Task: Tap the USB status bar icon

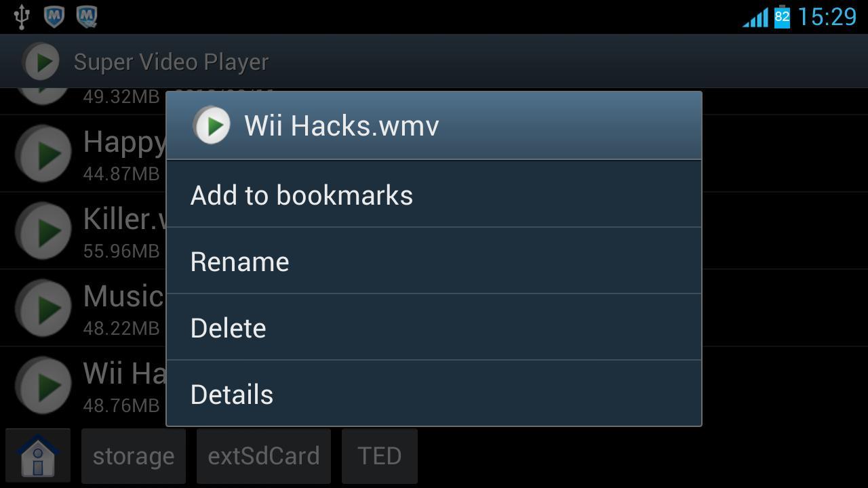Action: [22, 16]
